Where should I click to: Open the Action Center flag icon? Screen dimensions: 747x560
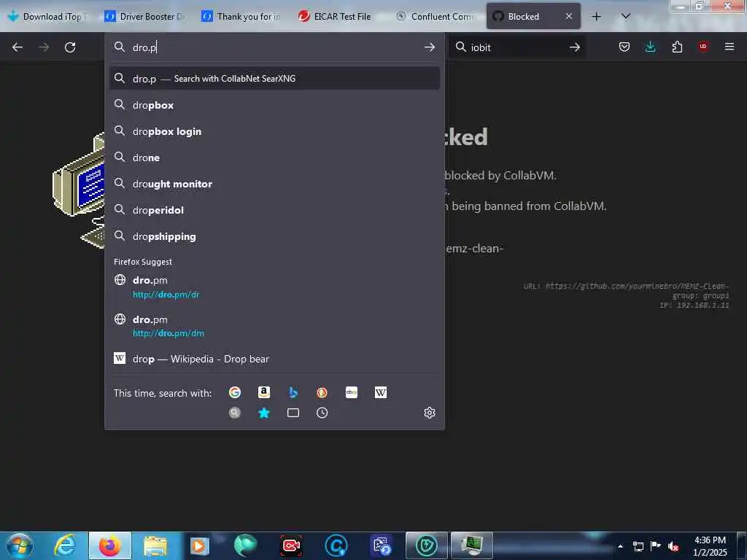coord(656,546)
